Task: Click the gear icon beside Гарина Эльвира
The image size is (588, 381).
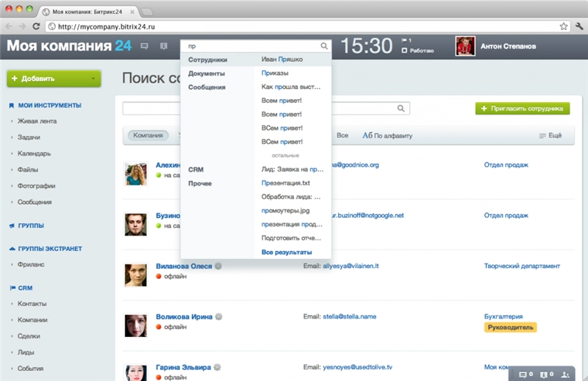Action: [x=218, y=367]
